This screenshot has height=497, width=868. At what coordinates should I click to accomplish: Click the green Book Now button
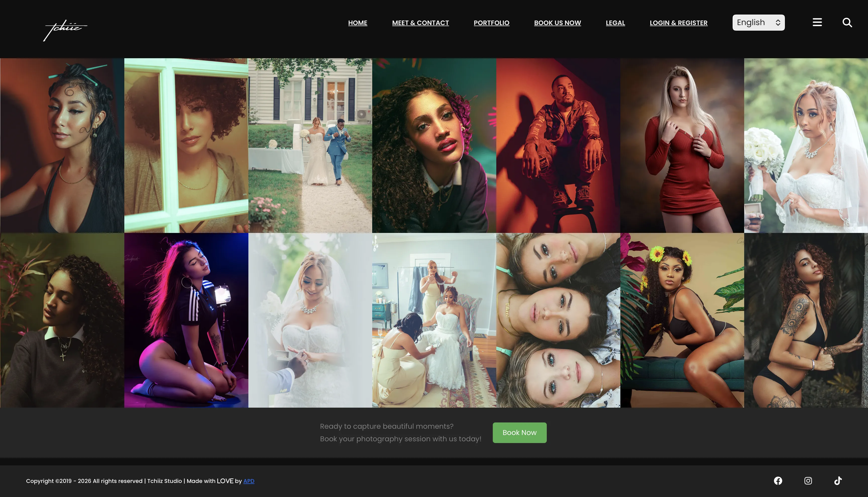[x=519, y=432]
